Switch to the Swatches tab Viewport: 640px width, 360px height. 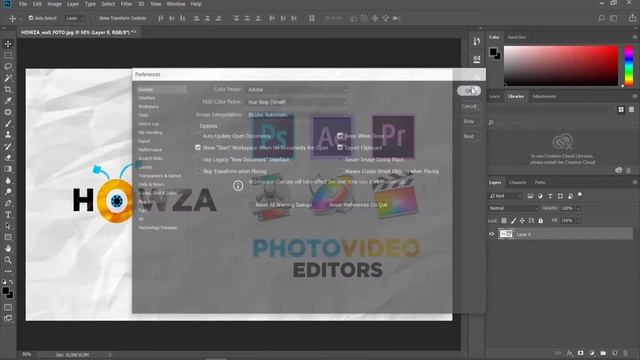(x=517, y=37)
